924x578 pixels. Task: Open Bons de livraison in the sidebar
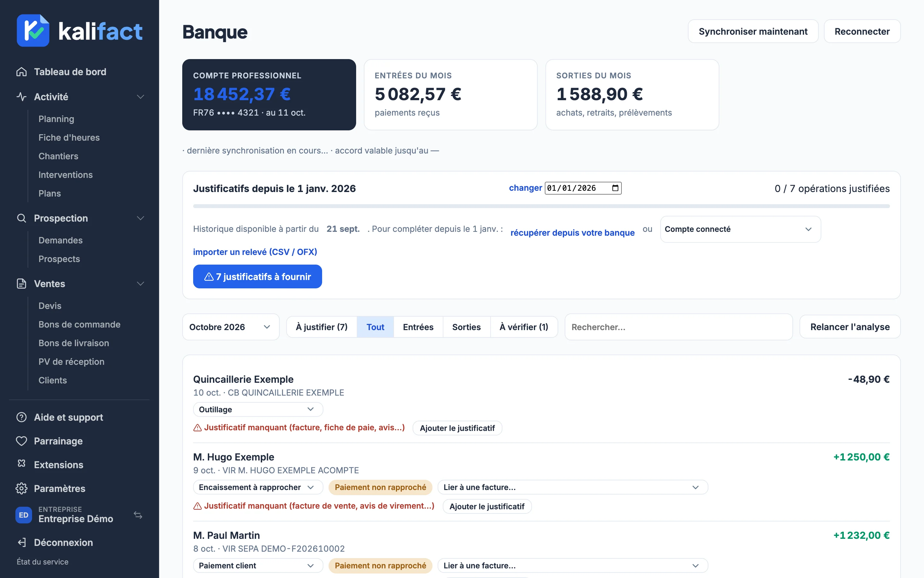[73, 343]
